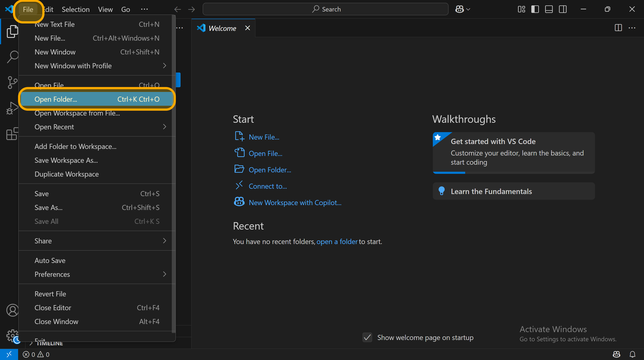
Task: Click New File... link under Start
Action: point(264,137)
